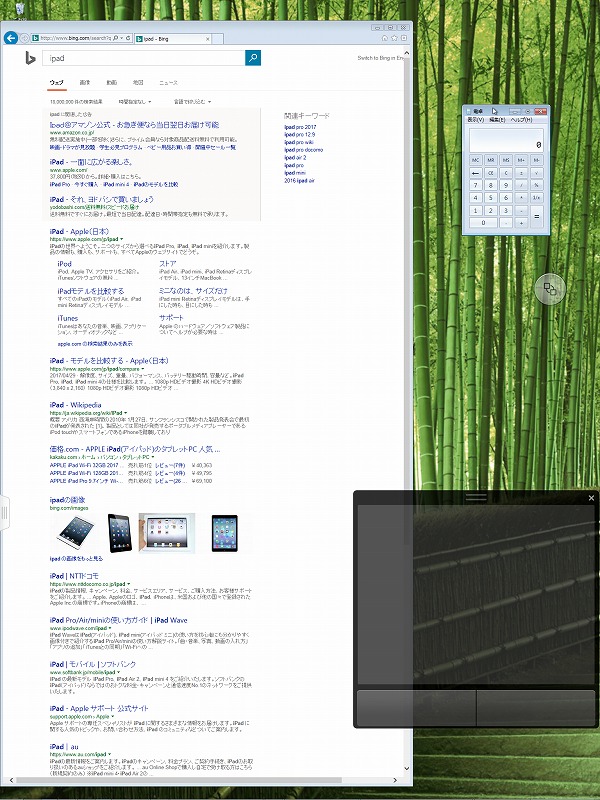The width and height of the screenshot is (600, 800).
Task: Open the calculator ヘルプ(H) menu
Action: 521,120
